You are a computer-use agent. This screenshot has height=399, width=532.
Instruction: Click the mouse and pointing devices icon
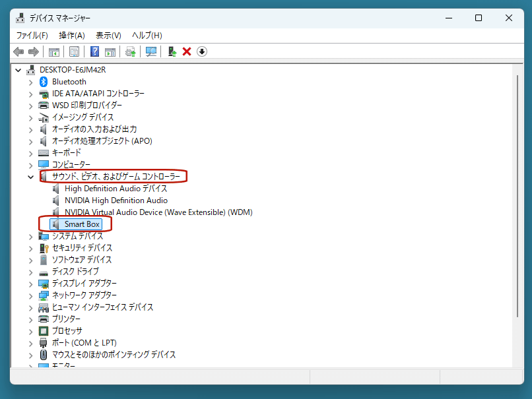[x=44, y=355]
